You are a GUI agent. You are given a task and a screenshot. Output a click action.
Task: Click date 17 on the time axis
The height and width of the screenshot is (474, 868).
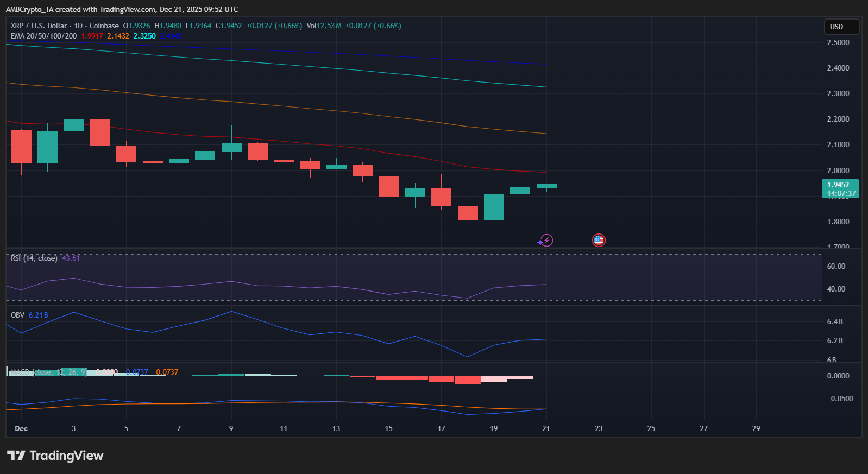pos(442,428)
